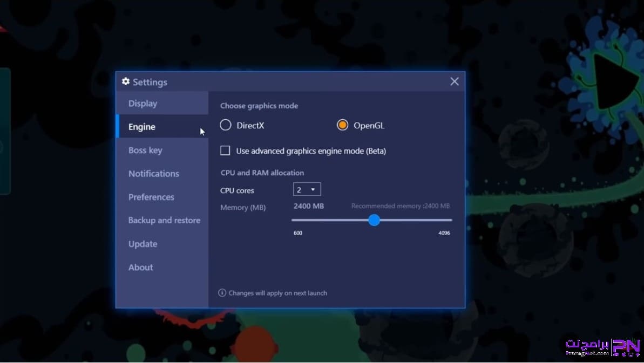The width and height of the screenshot is (644, 363).
Task: Select DirectX graphics mode radio button
Action: tap(226, 125)
